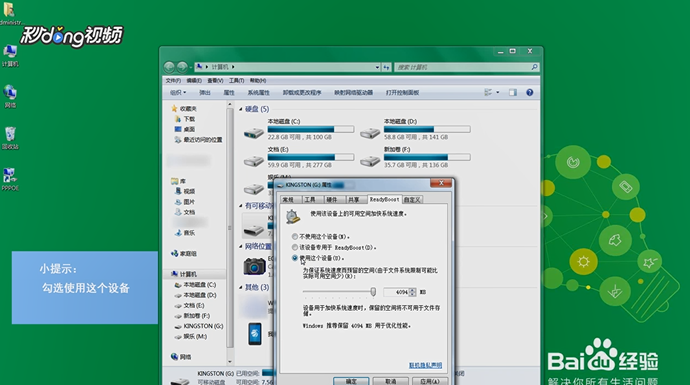Open the 文件(F) menu

click(173, 81)
